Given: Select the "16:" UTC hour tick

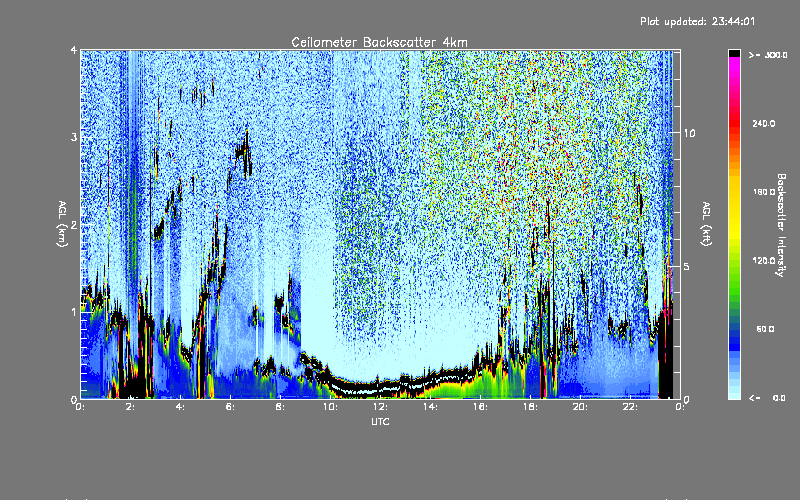Looking at the screenshot, I should click(x=480, y=407).
